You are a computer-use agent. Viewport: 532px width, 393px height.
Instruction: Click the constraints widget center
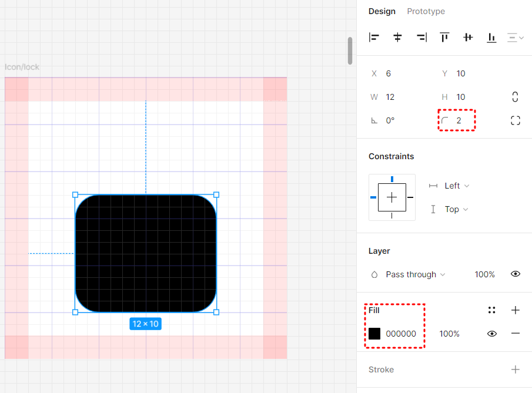(x=392, y=197)
